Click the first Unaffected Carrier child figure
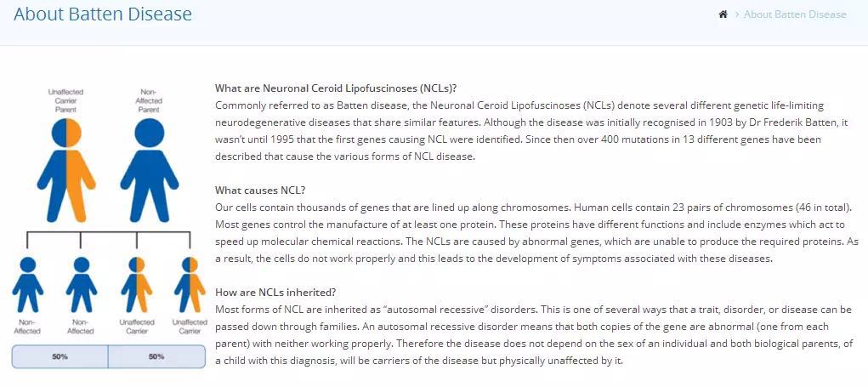This screenshot has width=868, height=387. coord(136,285)
